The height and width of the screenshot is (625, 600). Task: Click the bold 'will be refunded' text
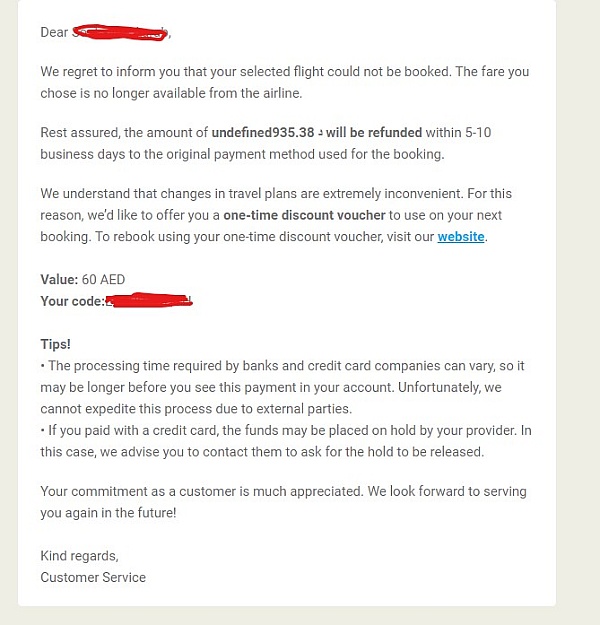(374, 132)
